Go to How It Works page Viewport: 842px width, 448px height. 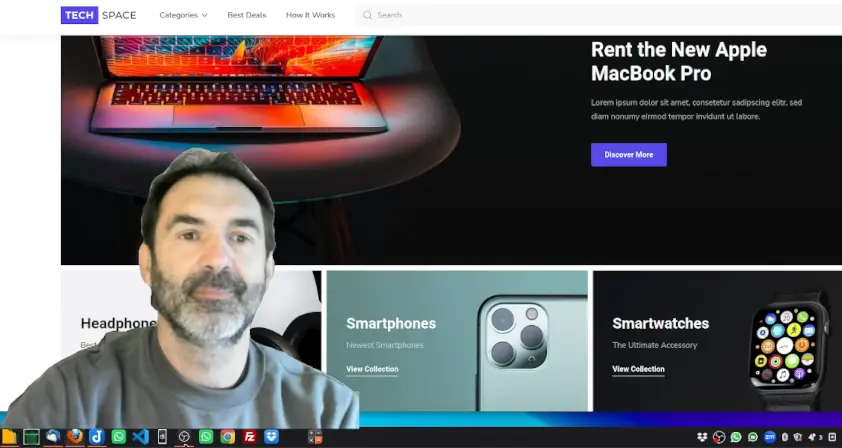tap(310, 15)
